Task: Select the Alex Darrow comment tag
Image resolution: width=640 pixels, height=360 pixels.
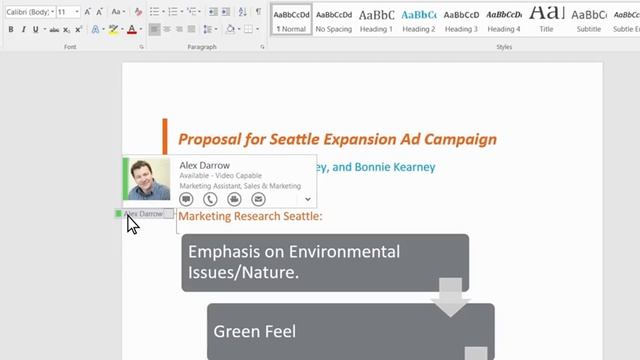Action: (x=144, y=213)
